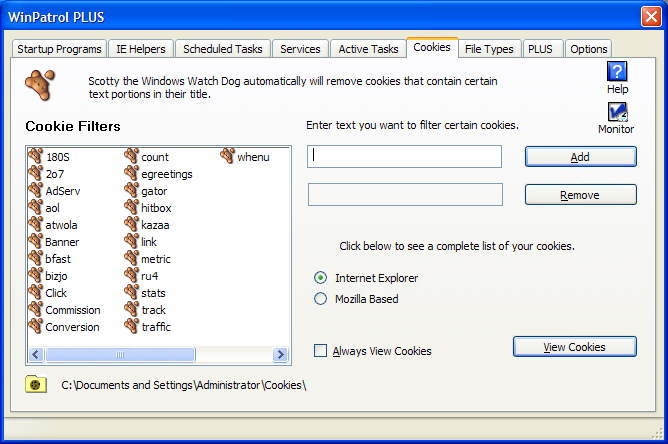Viewport: 668px width, 444px height.
Task: Click the Scotty dog bone icon
Action: [40, 85]
